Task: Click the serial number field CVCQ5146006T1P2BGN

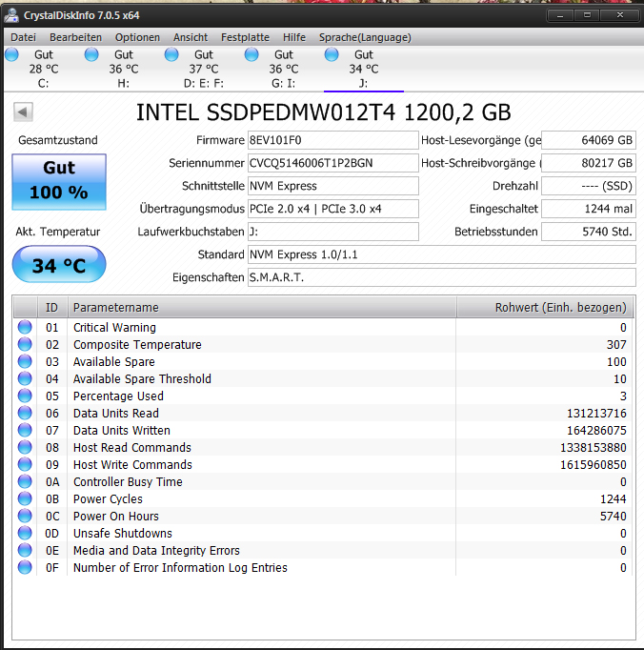Action: point(333,163)
